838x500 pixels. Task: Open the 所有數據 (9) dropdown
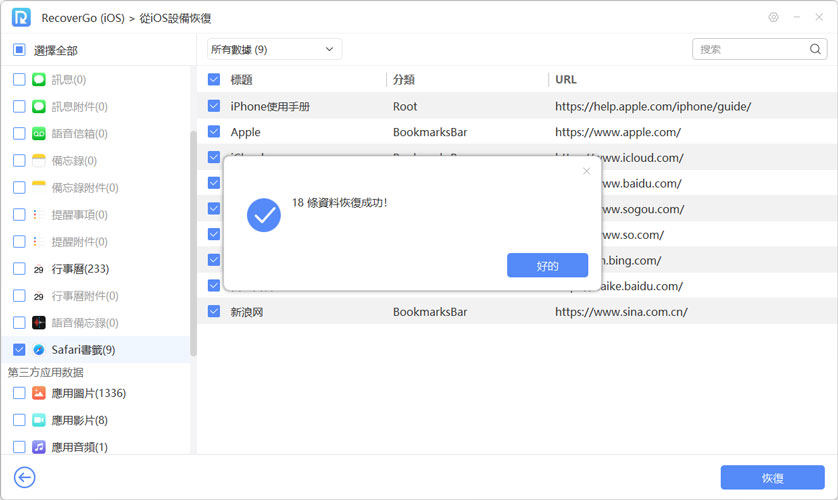pos(274,49)
